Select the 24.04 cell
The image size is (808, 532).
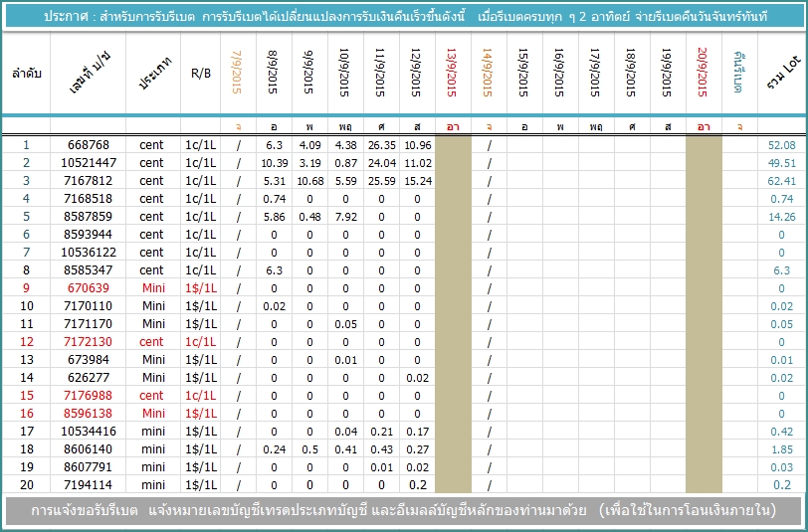(381, 163)
